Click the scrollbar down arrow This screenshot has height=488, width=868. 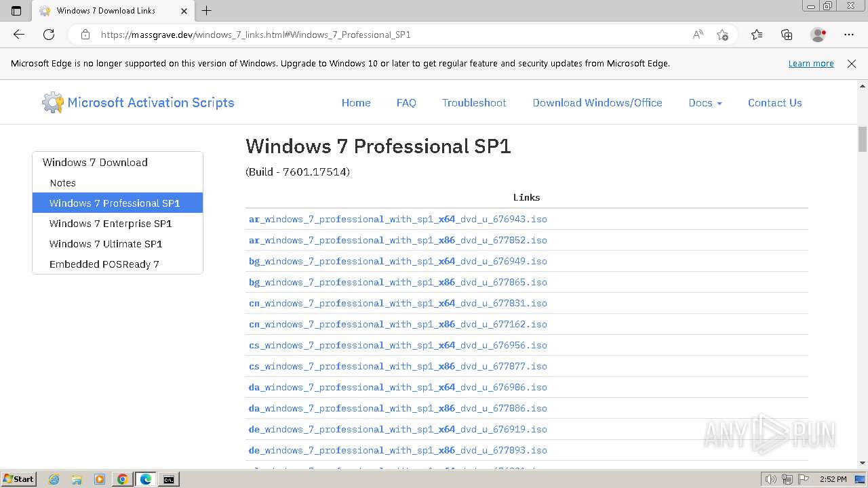pos(863,463)
